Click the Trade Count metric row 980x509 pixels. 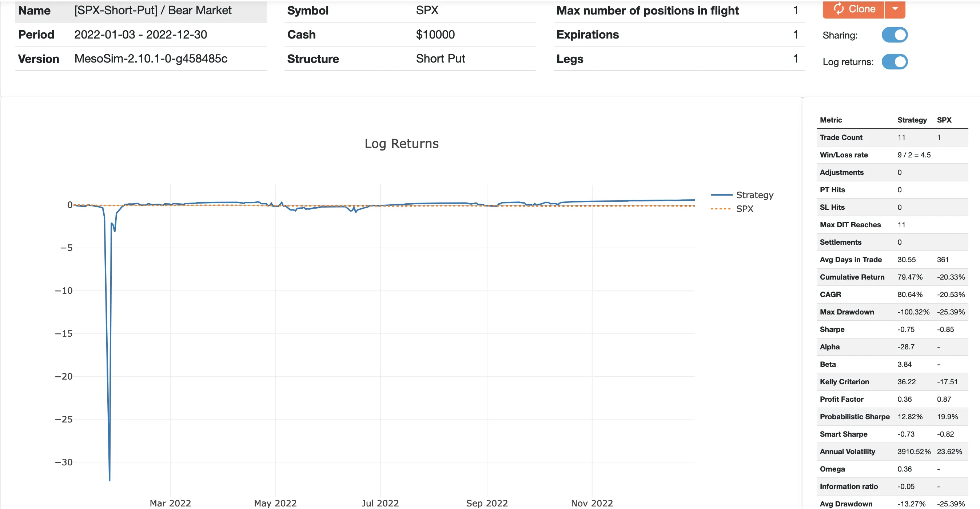(x=841, y=137)
